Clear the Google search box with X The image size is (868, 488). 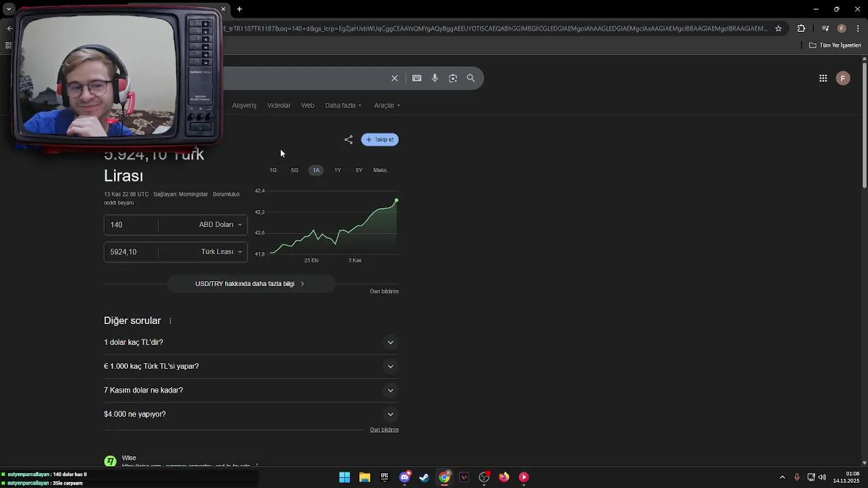[395, 78]
